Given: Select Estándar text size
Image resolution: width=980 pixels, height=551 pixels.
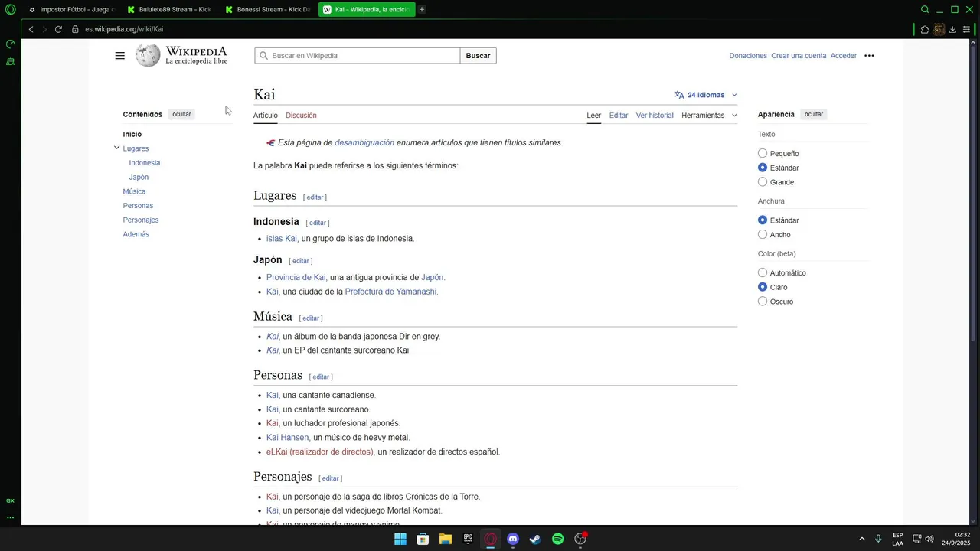Looking at the screenshot, I should tap(763, 168).
